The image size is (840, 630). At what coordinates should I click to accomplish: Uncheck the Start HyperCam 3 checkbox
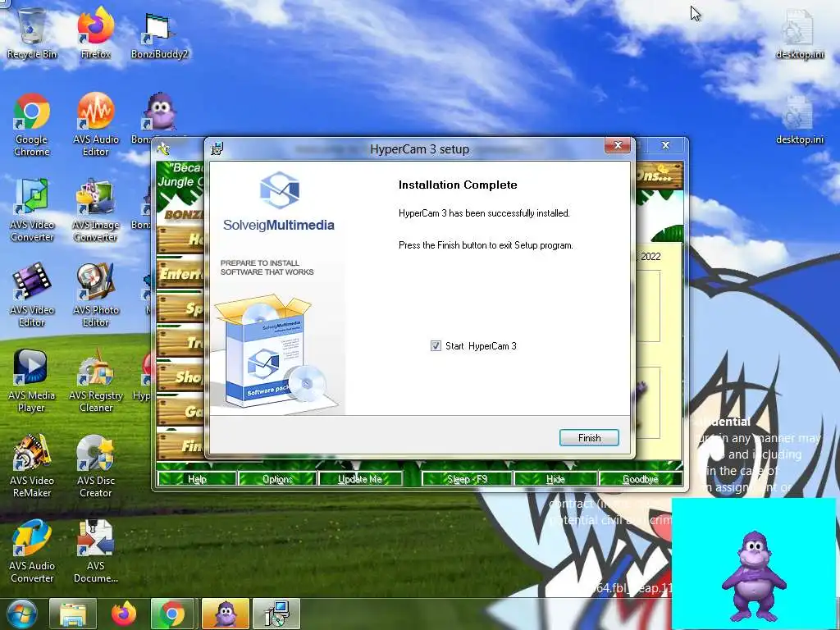[x=436, y=346]
